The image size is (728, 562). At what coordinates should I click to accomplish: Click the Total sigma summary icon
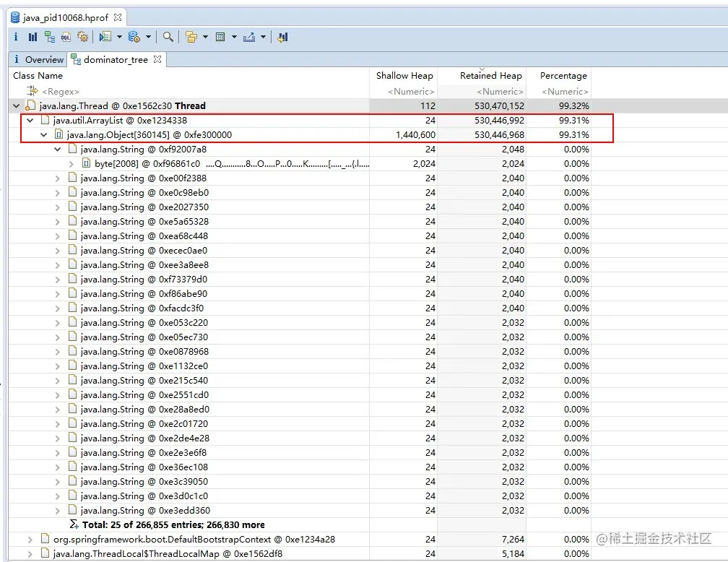pyautogui.click(x=74, y=524)
